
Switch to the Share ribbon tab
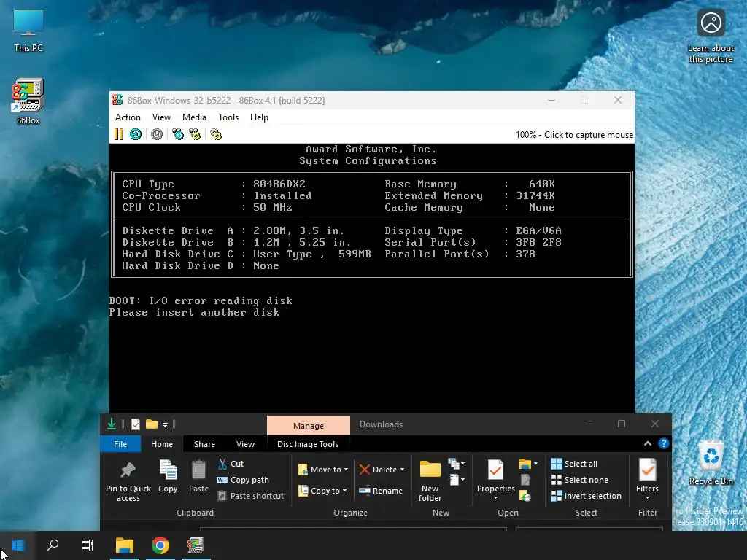click(204, 444)
